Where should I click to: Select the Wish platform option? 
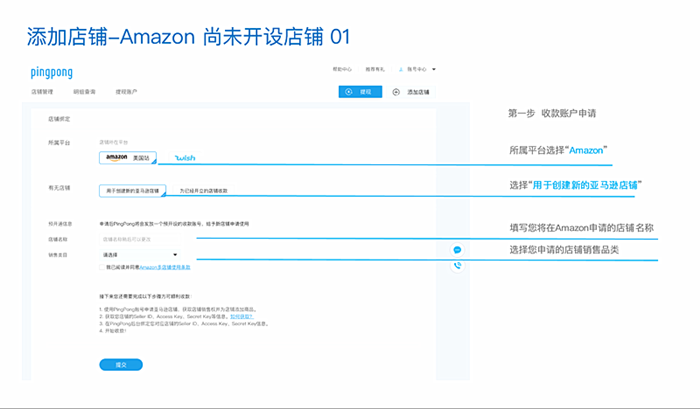point(185,158)
